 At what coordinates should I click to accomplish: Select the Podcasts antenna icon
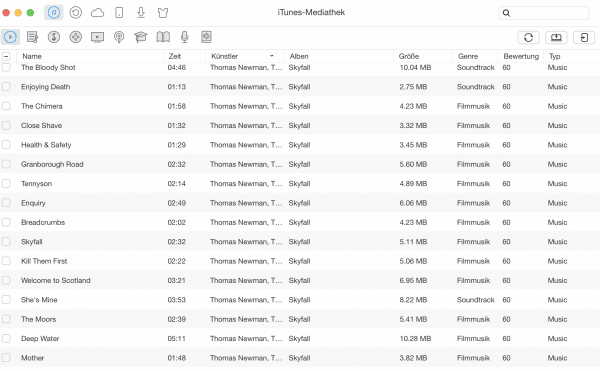click(x=119, y=37)
